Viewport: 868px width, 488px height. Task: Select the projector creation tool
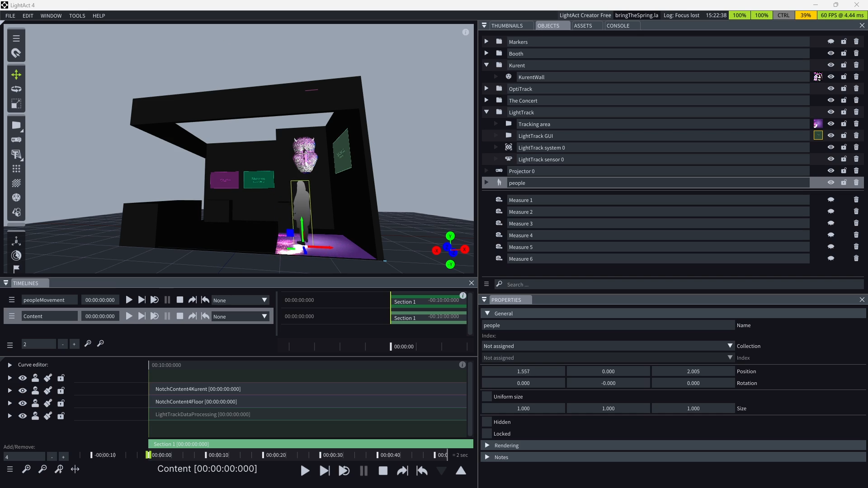[x=16, y=140]
